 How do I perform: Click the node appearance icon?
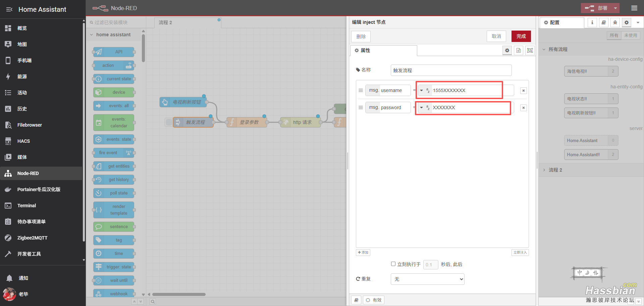(x=530, y=50)
